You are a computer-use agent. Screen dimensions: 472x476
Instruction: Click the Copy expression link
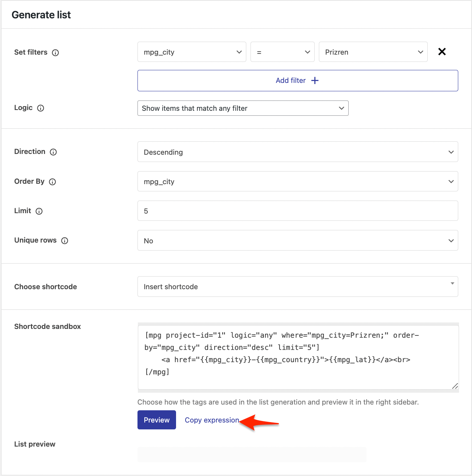[x=212, y=420]
